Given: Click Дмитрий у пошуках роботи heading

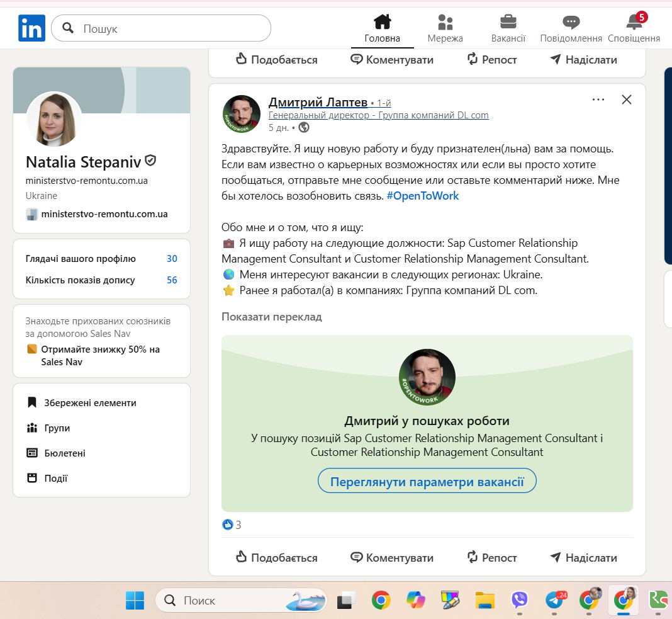Looking at the screenshot, I should 427,421.
